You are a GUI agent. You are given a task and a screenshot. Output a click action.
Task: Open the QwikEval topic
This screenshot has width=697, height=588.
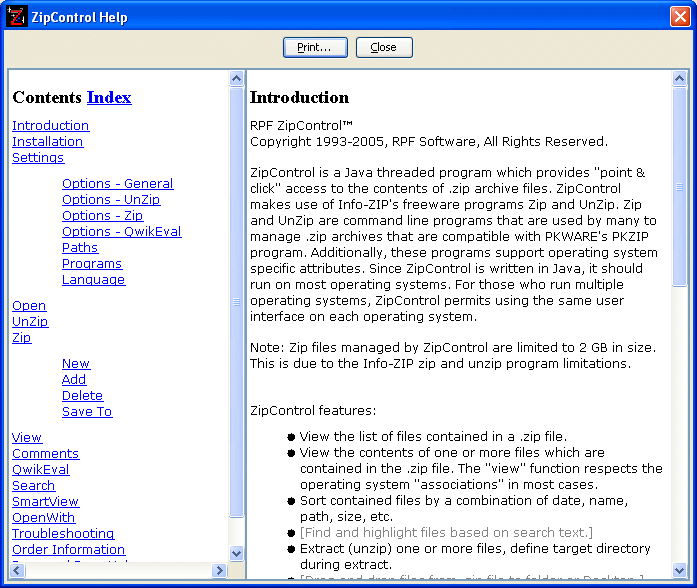pos(41,470)
